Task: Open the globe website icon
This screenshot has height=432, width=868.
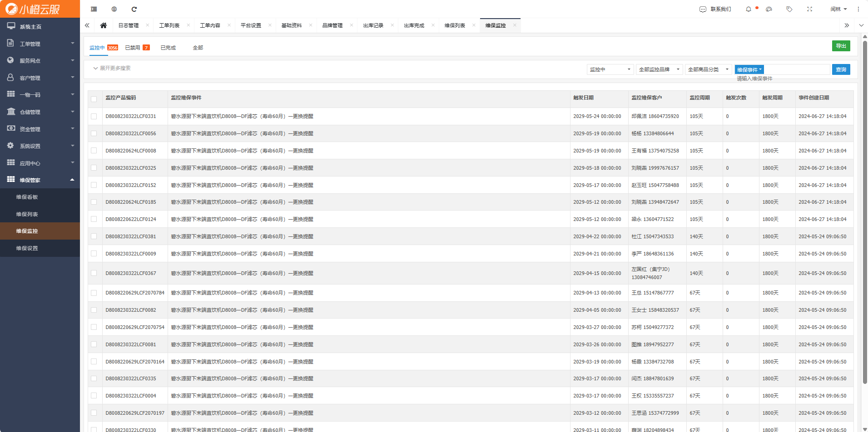Action: click(x=114, y=9)
